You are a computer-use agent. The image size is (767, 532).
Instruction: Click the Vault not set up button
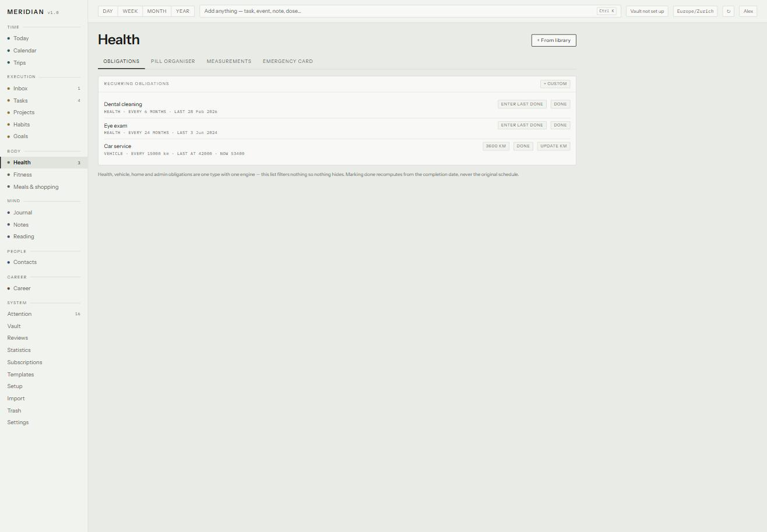pyautogui.click(x=647, y=11)
